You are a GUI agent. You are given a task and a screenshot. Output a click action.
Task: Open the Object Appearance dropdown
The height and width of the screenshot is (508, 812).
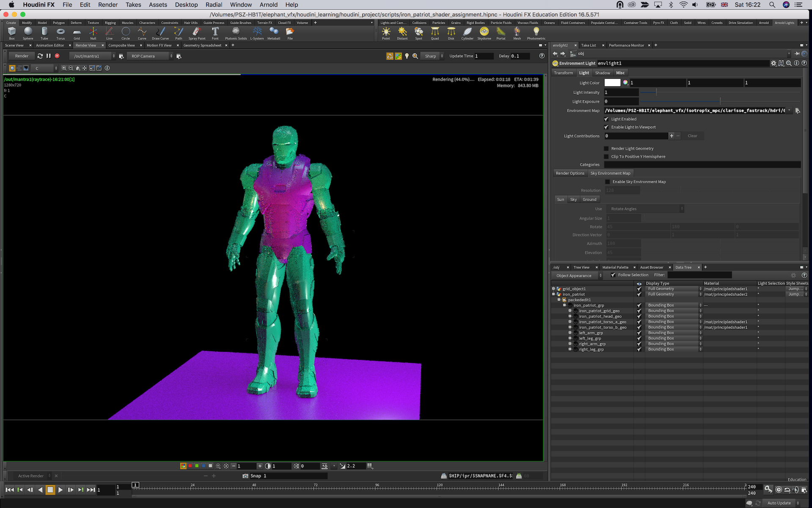point(578,276)
